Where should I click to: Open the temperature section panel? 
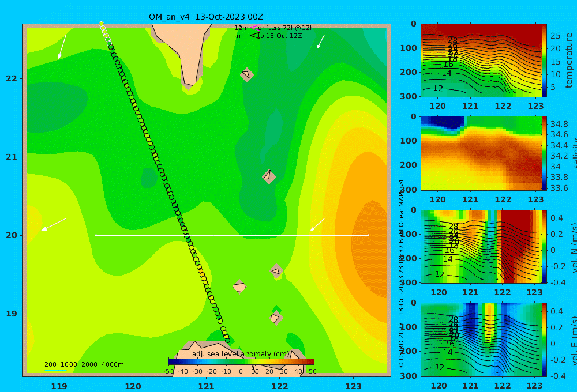[x=481, y=60]
